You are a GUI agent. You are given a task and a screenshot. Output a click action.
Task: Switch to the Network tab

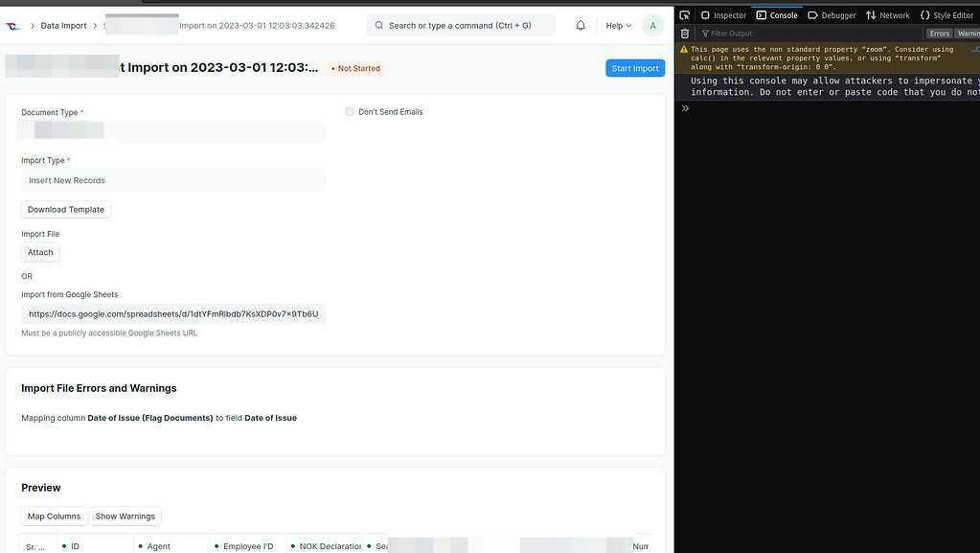click(887, 14)
